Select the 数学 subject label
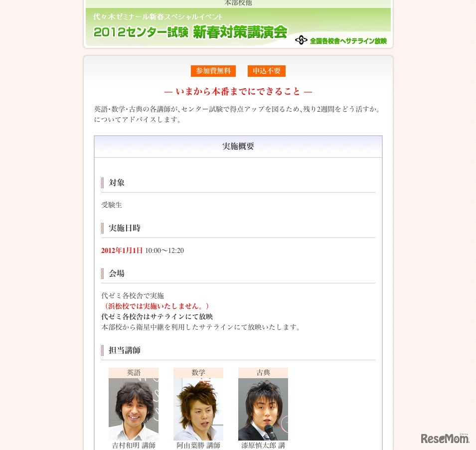Image resolution: width=476 pixels, height=450 pixels. pyautogui.click(x=198, y=373)
